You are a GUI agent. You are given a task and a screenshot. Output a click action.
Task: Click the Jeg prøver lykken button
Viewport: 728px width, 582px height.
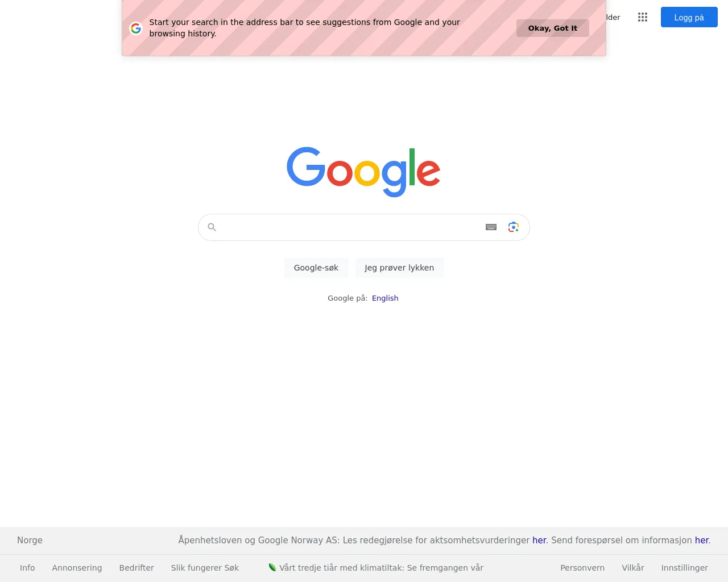tap(399, 268)
